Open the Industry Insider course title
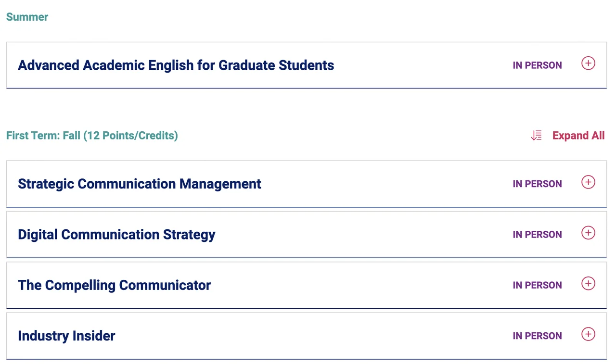This screenshot has height=364, width=616. click(x=66, y=336)
